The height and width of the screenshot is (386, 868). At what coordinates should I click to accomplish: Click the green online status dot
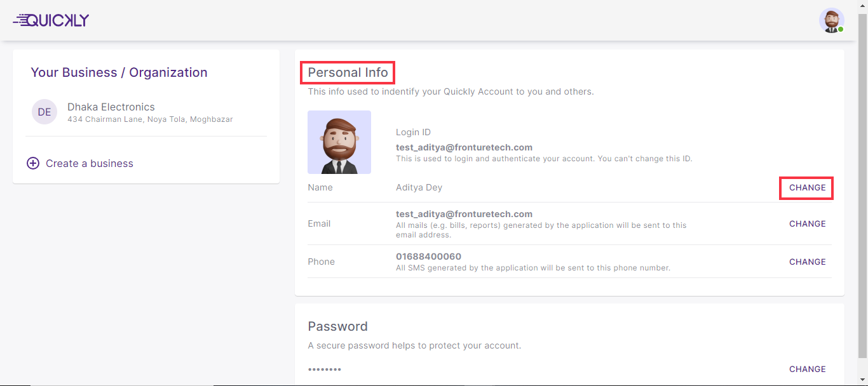click(841, 29)
